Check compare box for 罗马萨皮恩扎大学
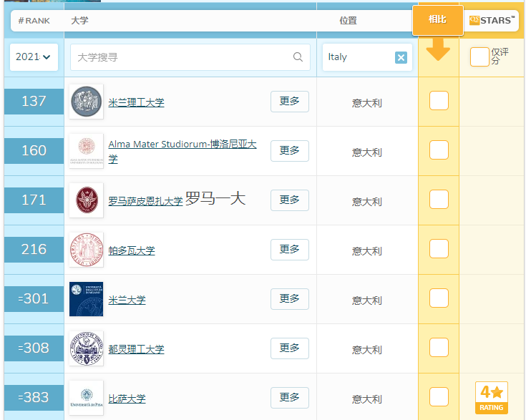Viewport: 526px width, 420px height. [439, 199]
